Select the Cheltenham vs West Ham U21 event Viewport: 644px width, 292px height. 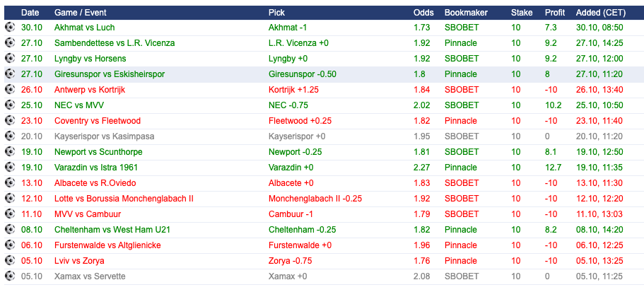coord(112,230)
